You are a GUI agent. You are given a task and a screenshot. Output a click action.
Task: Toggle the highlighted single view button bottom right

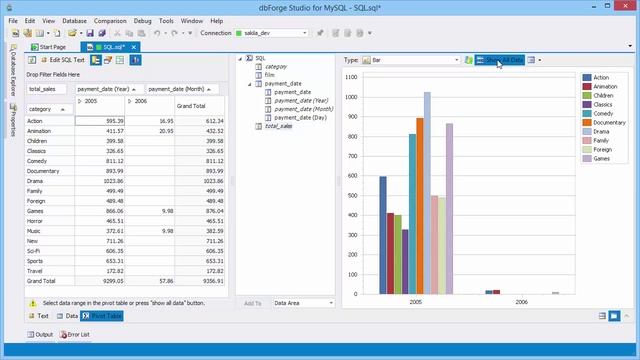614,316
